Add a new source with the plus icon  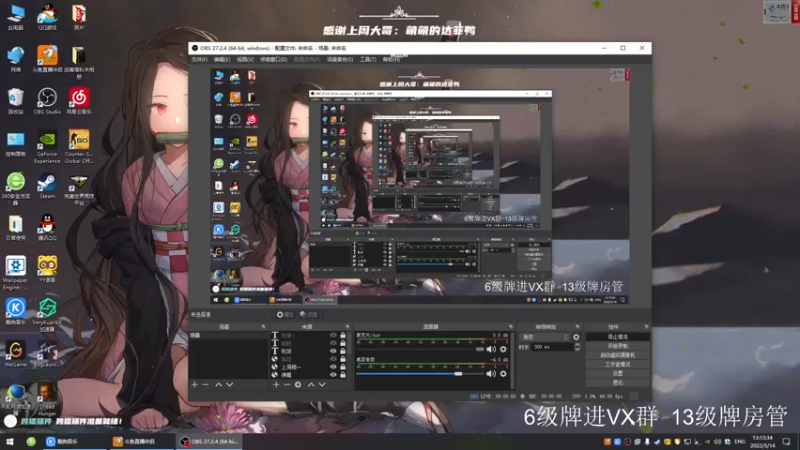pos(276,384)
